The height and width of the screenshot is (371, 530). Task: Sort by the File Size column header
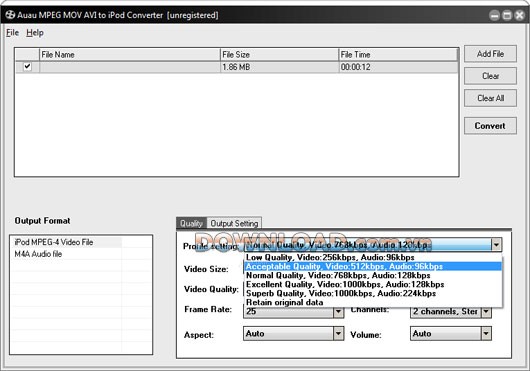[x=279, y=55]
